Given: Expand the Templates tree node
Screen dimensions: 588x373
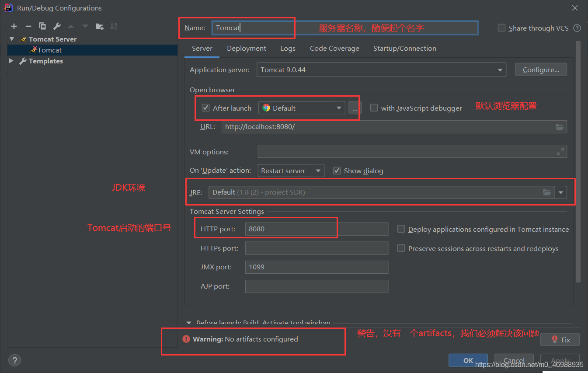Looking at the screenshot, I should point(11,61).
